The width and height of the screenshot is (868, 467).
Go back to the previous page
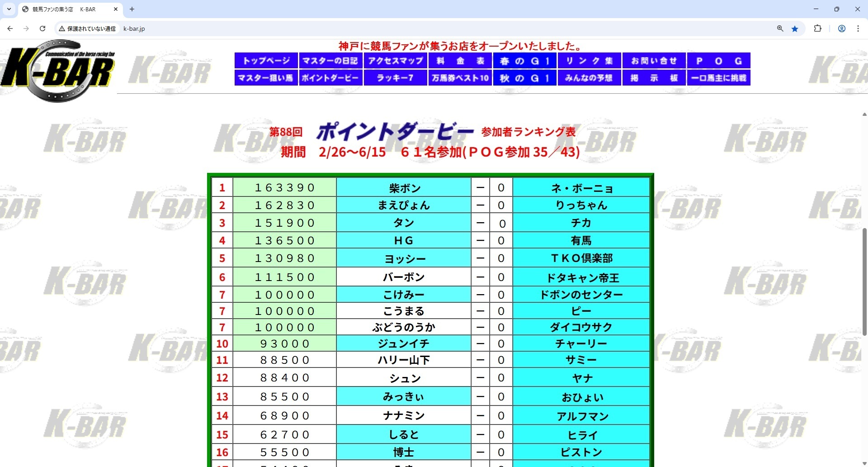[10, 29]
